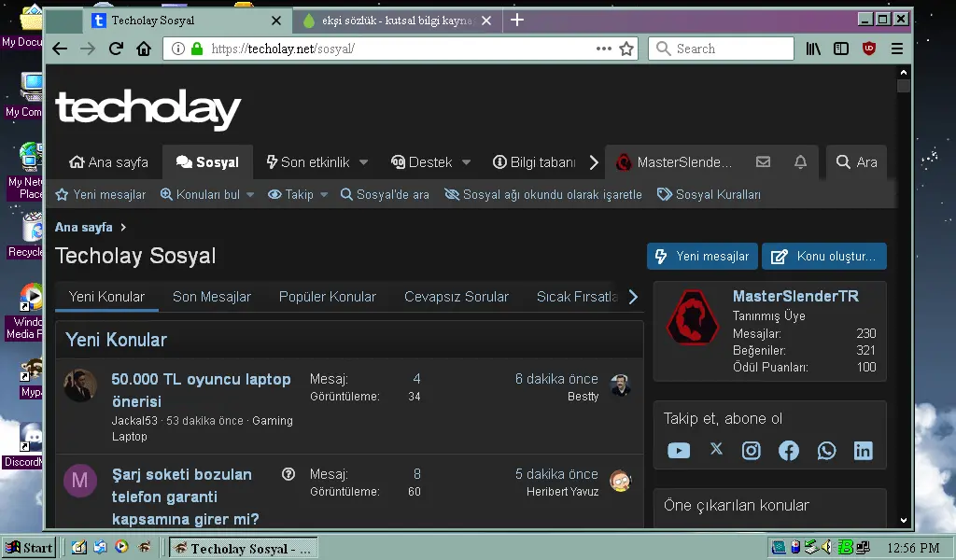Open Jackal53's avatar in laptop thread
Screen dimensions: 956x560
coord(80,385)
